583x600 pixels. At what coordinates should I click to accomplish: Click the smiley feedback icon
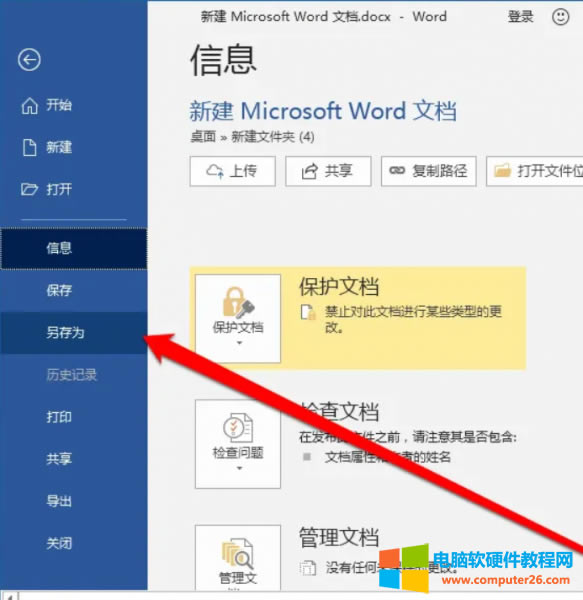[x=560, y=17]
